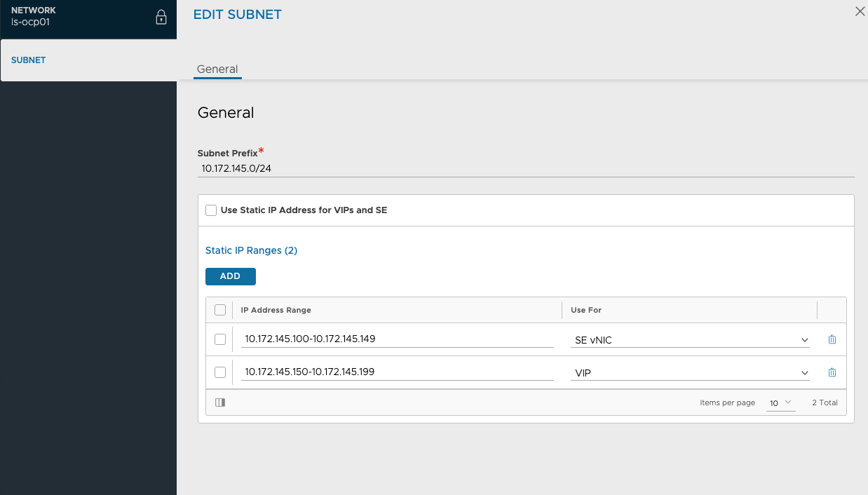Click the Static IP Ranges (2) heading

251,250
